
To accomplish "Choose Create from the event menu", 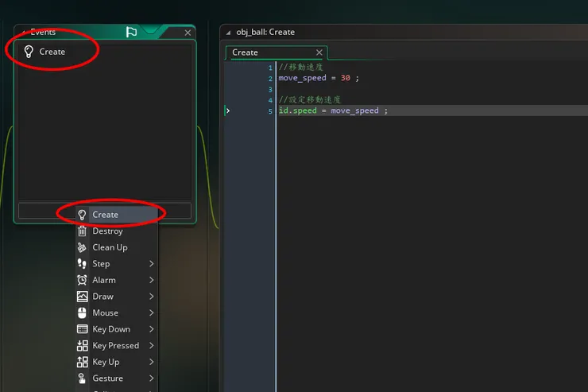I will point(117,215).
